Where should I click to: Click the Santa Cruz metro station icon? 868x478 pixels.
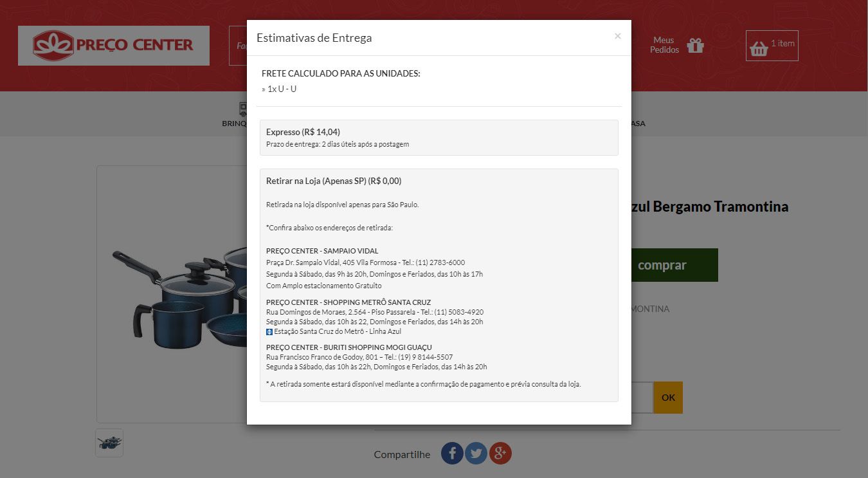tap(269, 332)
